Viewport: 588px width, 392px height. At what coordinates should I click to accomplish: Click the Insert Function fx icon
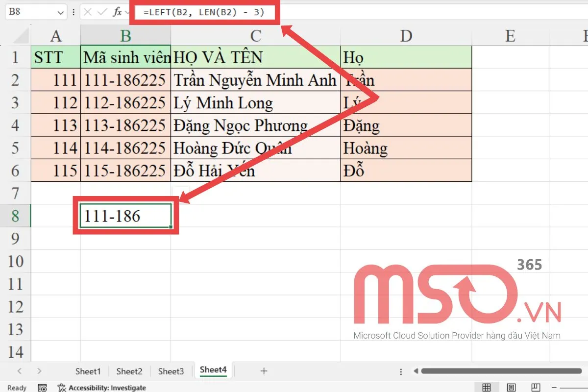click(117, 12)
